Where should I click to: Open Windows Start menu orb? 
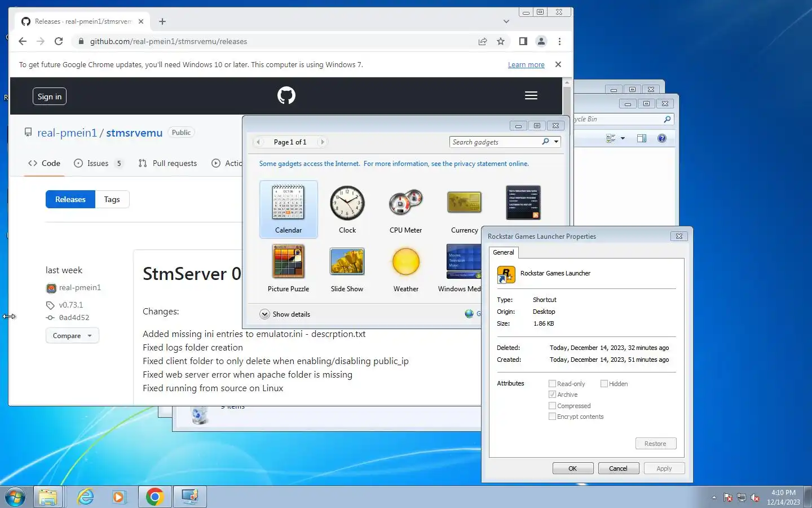pos(15,497)
